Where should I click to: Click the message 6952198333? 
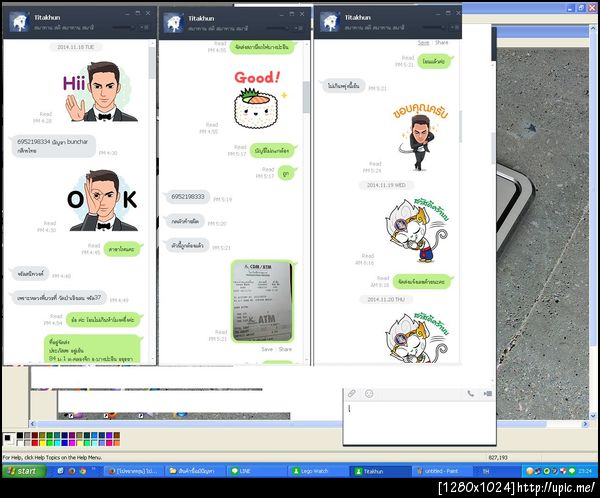pyautogui.click(x=188, y=197)
